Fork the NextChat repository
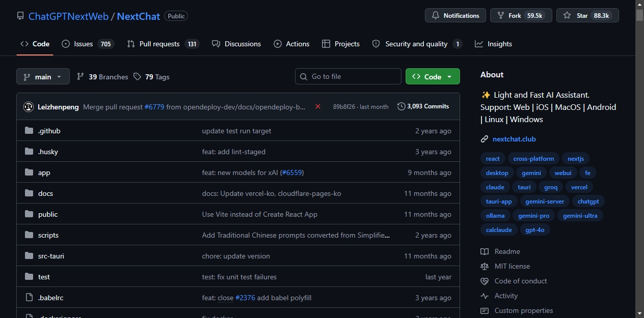Image resolution: width=644 pixels, height=318 pixels. click(x=521, y=16)
